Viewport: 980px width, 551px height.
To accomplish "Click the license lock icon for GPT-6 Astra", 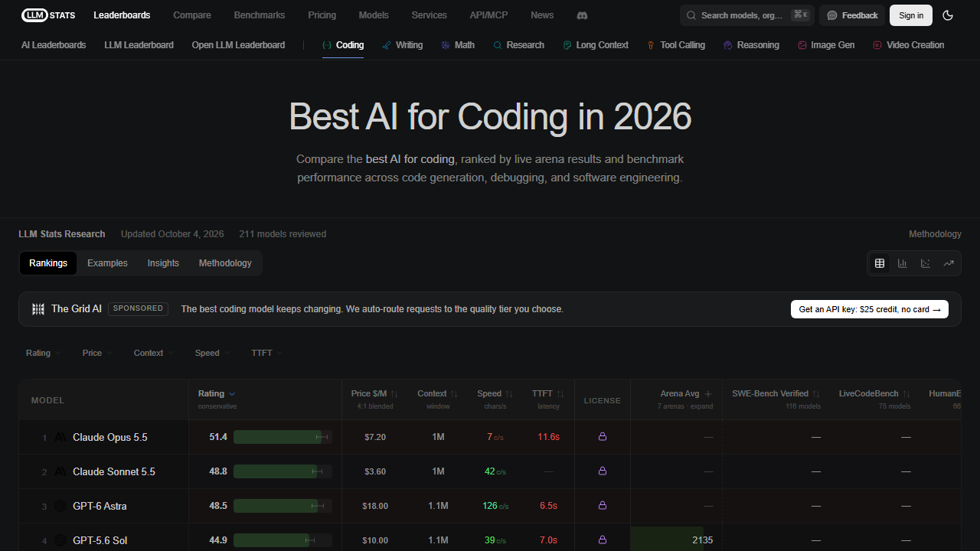I will [x=603, y=506].
